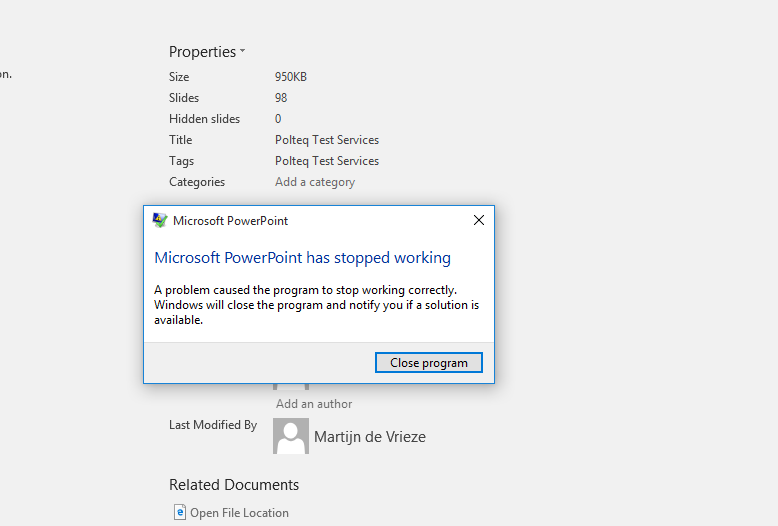The image size is (778, 526).
Task: Click 'Microsoft PowerPoint has stopped working' heading
Action: [x=303, y=258]
